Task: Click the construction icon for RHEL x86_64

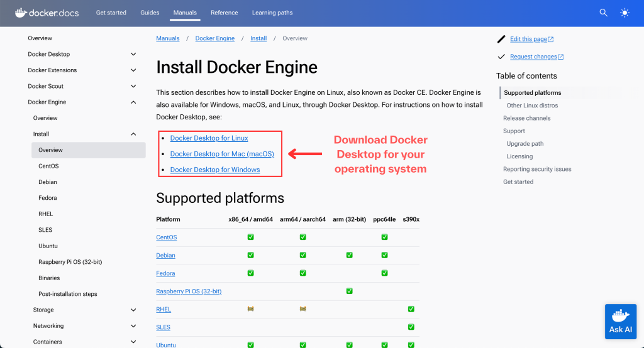Action: (250, 308)
